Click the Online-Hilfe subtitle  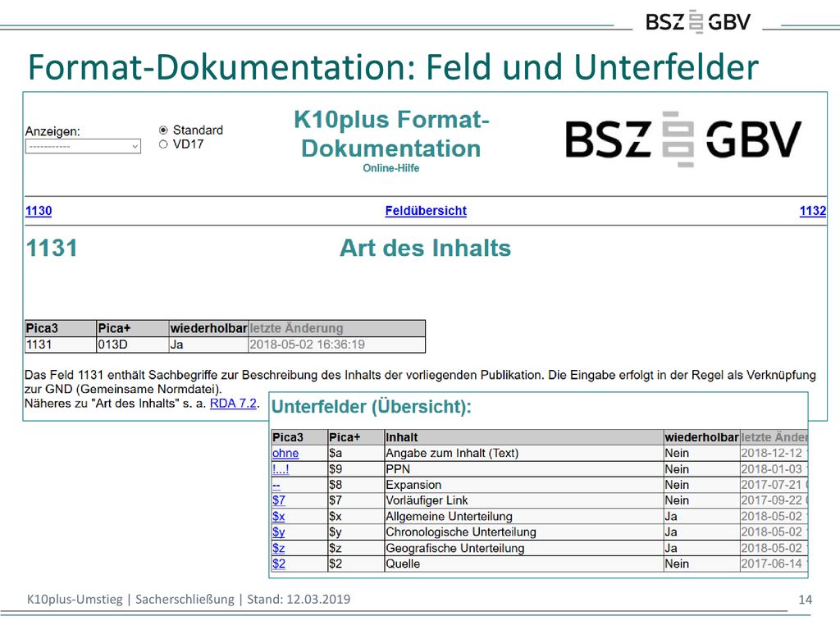(x=391, y=168)
